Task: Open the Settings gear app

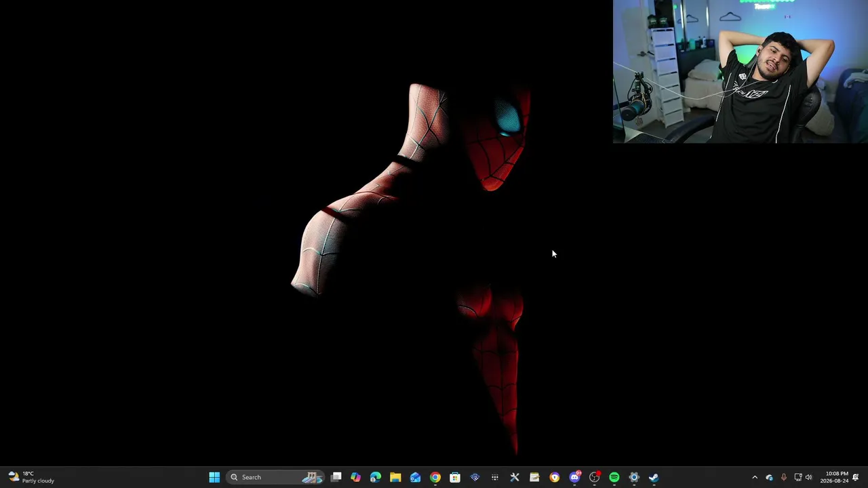Action: (x=634, y=477)
